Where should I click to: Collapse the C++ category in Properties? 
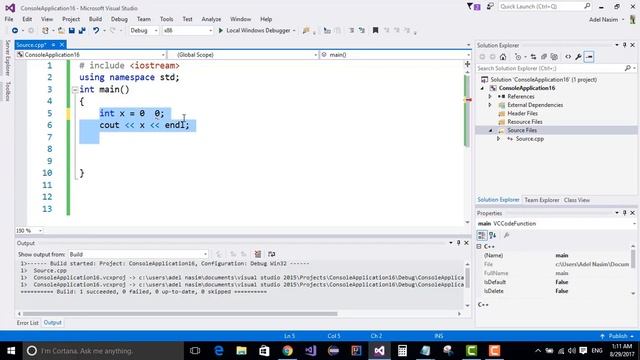point(479,247)
